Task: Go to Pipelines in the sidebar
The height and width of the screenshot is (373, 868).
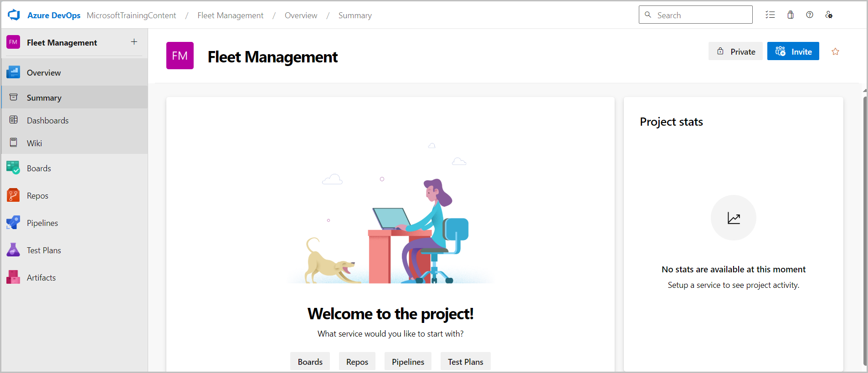Action: click(x=75, y=223)
